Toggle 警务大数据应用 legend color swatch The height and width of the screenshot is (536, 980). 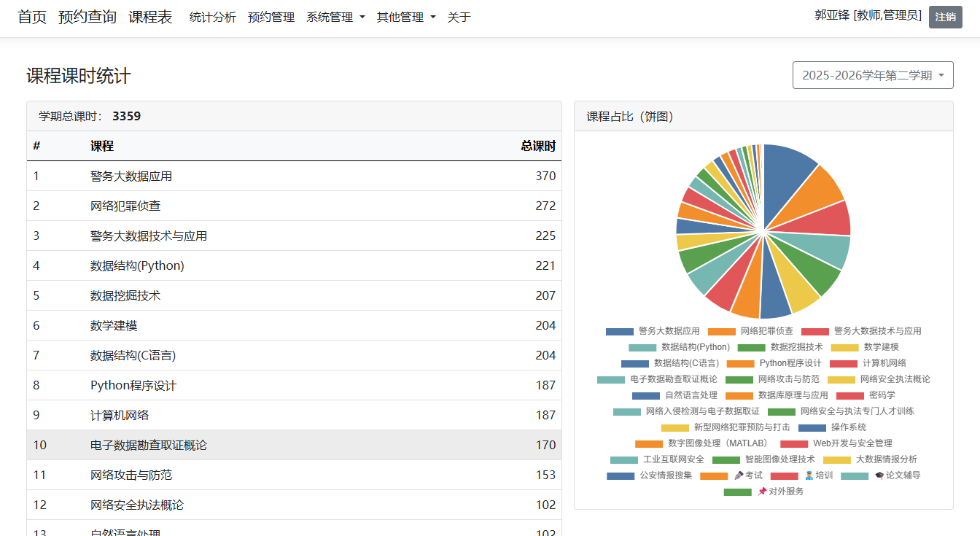620,331
